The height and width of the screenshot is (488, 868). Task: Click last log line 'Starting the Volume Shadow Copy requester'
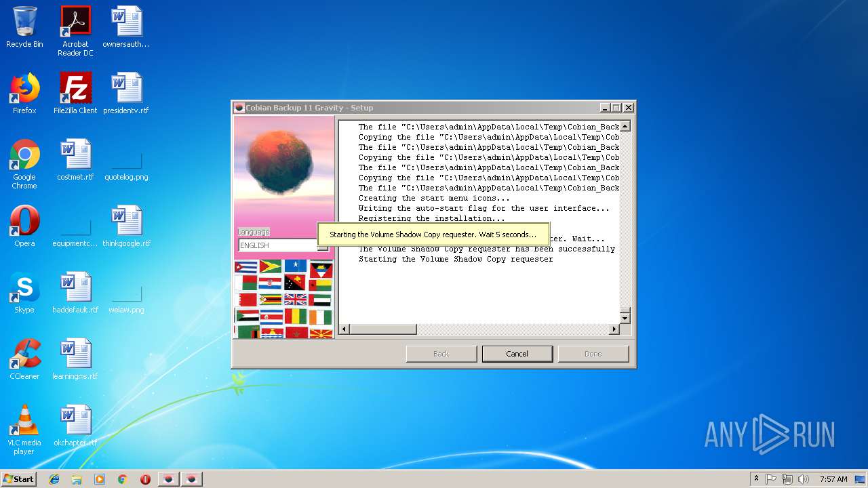456,259
